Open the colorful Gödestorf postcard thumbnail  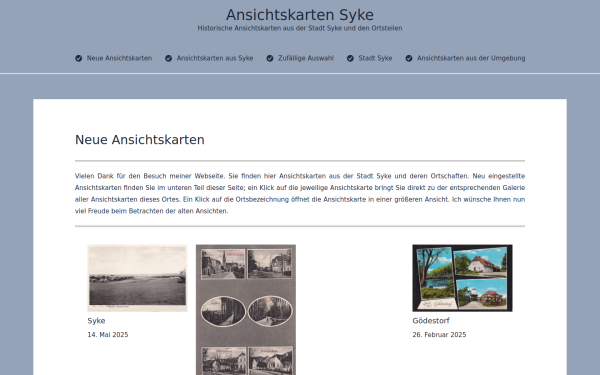(462, 278)
